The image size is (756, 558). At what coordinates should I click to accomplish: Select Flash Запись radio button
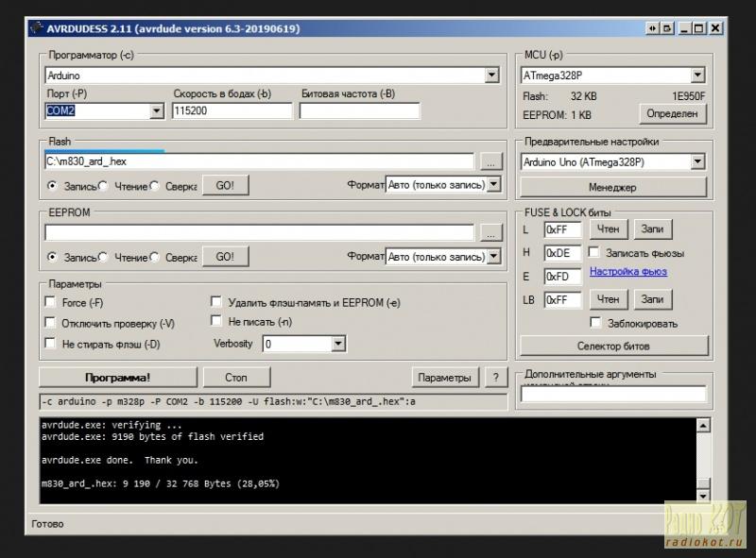point(52,186)
